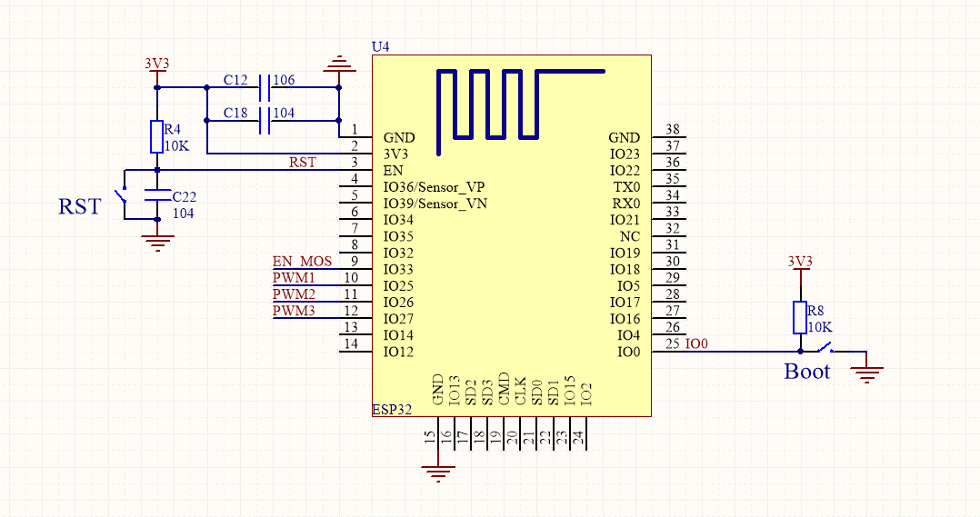Viewport: 980px width, 517px height.
Task: Select the PWM1 net label
Action: 294,278
